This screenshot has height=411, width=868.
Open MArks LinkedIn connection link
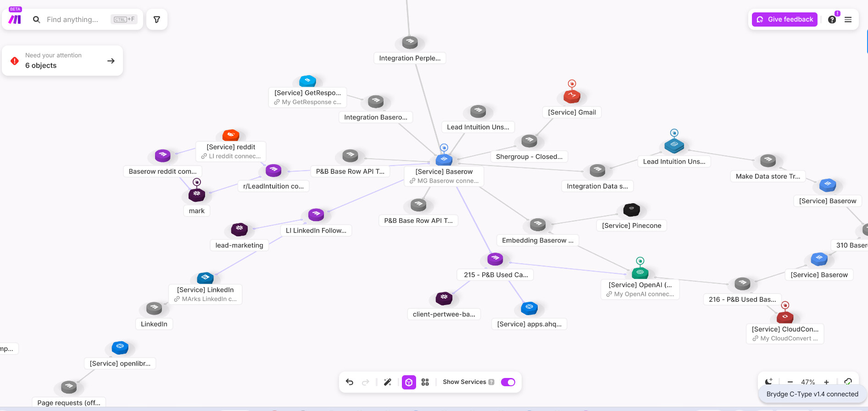(205, 299)
